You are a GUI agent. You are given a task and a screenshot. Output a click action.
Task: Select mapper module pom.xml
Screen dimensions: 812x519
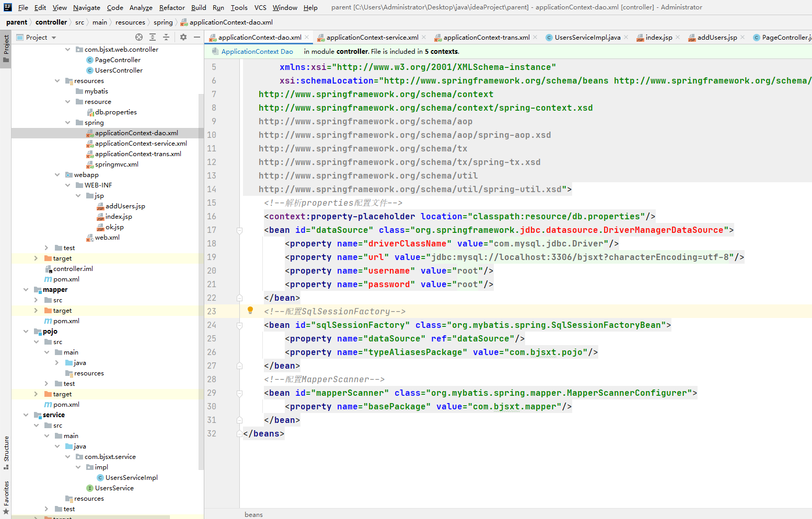click(66, 321)
